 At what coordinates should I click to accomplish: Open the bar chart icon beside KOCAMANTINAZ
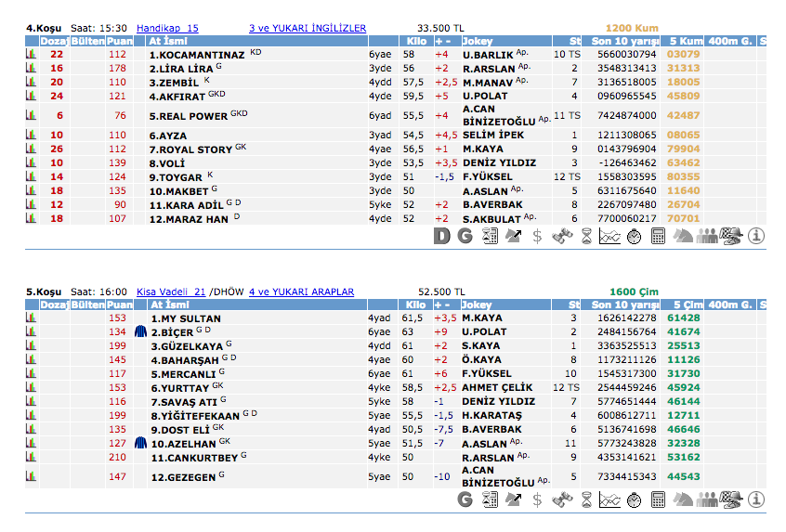[x=32, y=55]
